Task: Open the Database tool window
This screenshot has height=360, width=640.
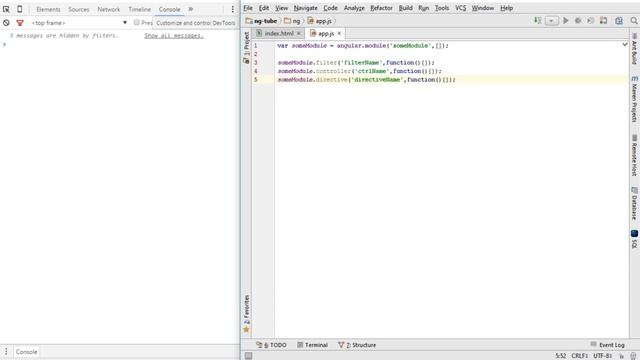Action: (634, 203)
